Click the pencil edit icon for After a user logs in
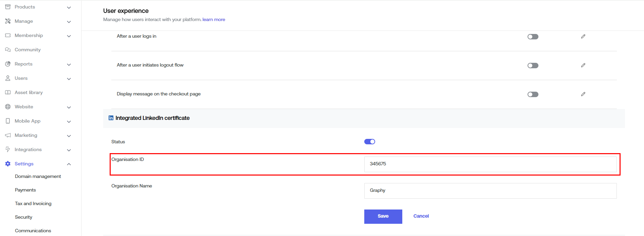 (583, 36)
